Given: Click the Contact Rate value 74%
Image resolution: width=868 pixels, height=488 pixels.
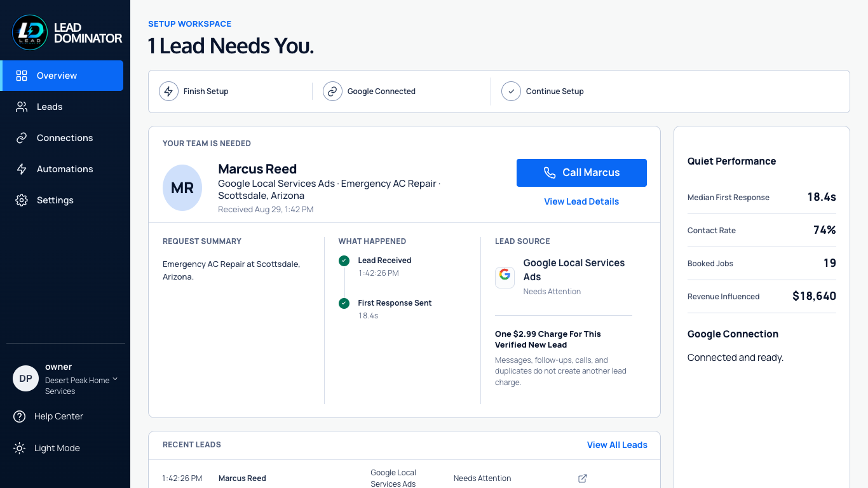Looking at the screenshot, I should (x=825, y=230).
